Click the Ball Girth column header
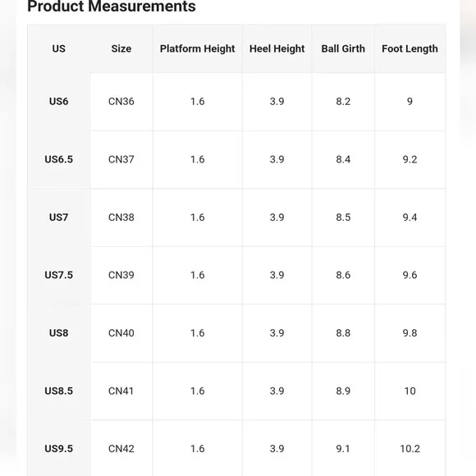The width and height of the screenshot is (476, 476). (x=343, y=48)
